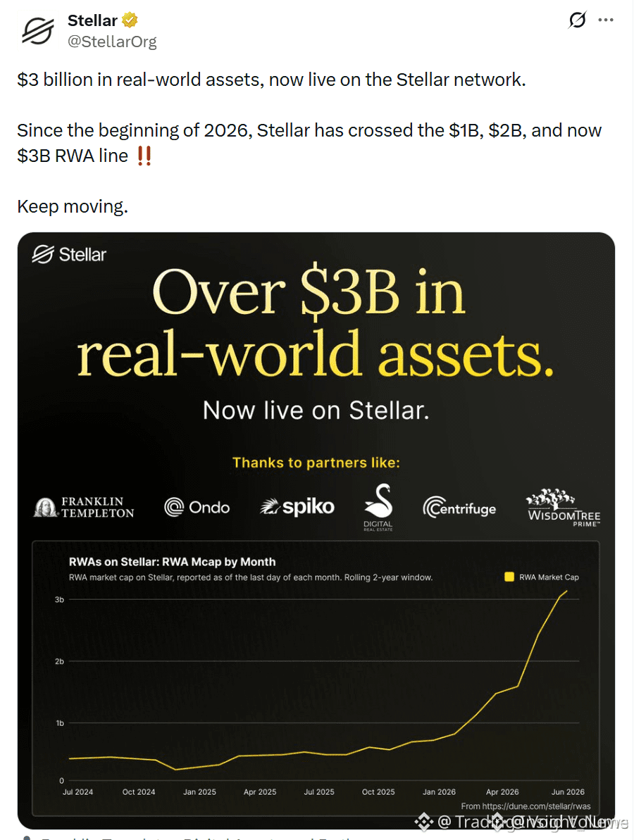The image size is (634, 840).
Task: Click the tweet text about $3 billion
Action: point(271,80)
